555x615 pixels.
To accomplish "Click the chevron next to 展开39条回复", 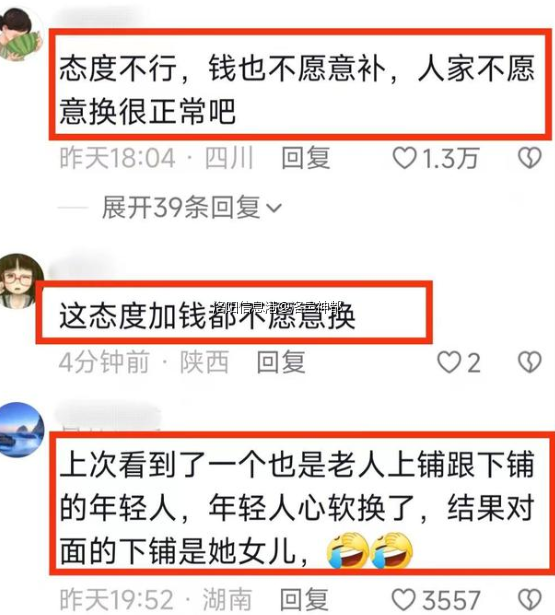I will (x=274, y=208).
